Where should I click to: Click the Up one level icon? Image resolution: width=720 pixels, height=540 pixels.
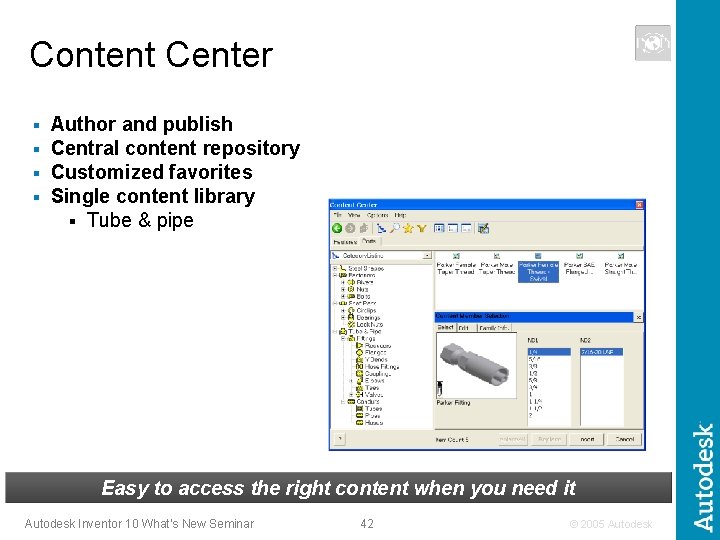[364, 228]
